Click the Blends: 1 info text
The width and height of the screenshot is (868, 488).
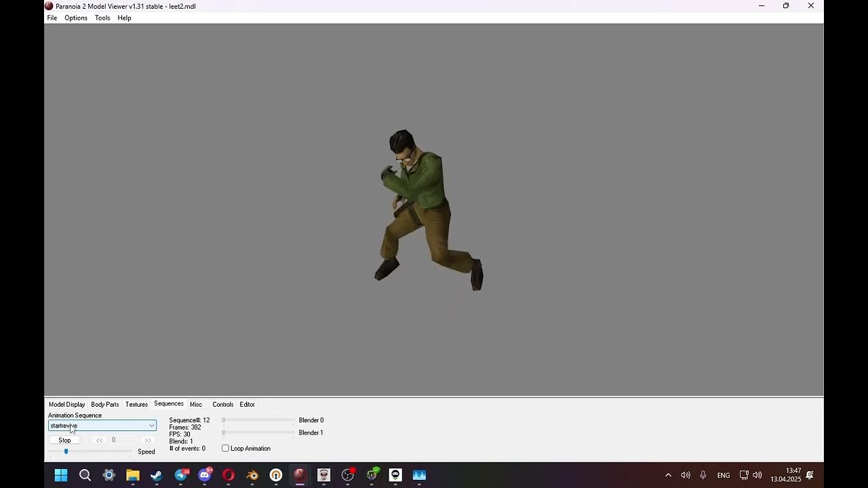181,441
